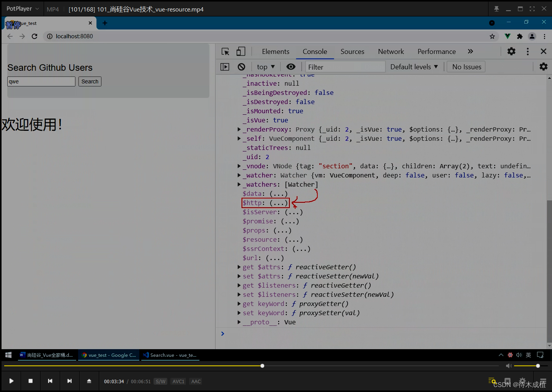Switch to Word document taskbar item
The image size is (552, 392).
click(47, 355)
